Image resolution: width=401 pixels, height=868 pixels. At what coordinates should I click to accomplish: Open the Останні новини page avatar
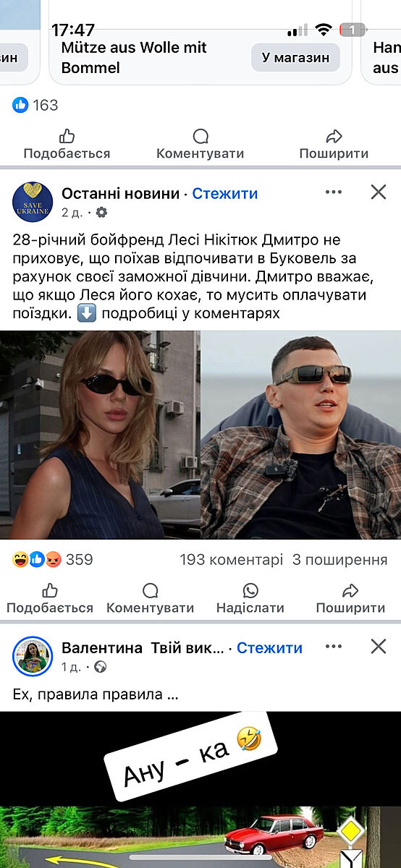[33, 202]
